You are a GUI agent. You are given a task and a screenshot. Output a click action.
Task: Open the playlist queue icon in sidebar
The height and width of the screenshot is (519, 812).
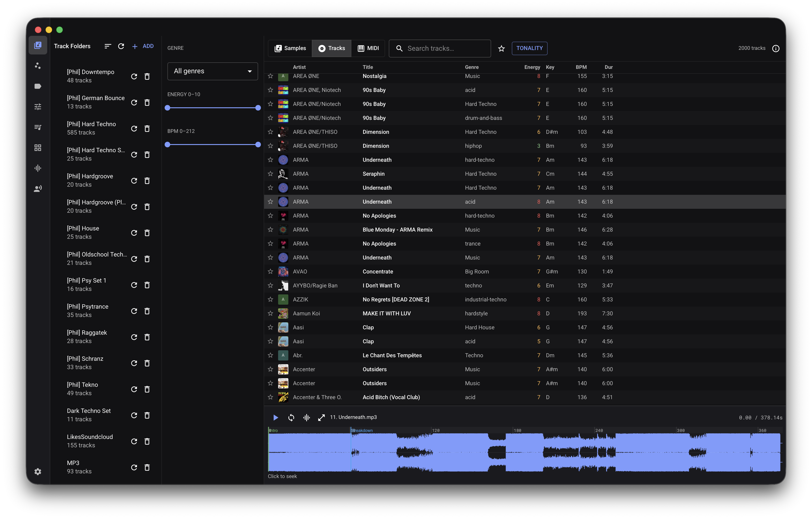[38, 127]
